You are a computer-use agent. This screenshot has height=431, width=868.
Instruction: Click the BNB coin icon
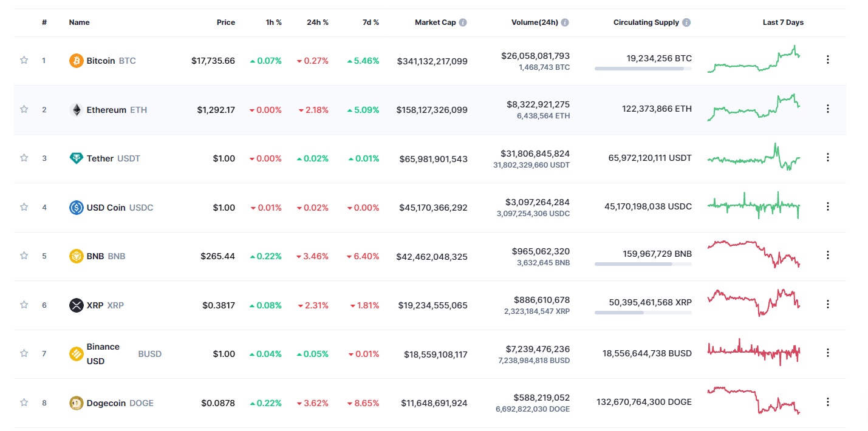pos(75,256)
